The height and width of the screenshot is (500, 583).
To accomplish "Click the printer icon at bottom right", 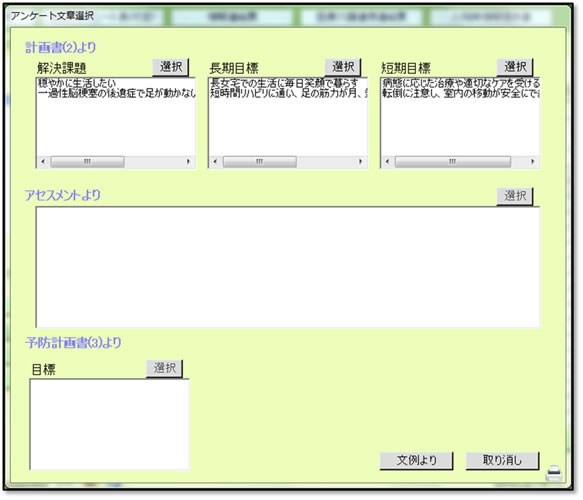I will (554, 473).
